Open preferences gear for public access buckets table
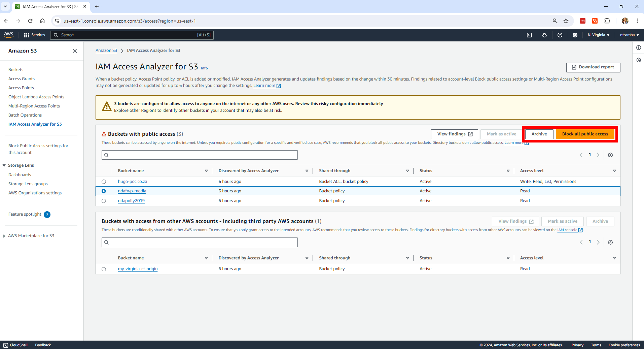644x349 pixels. [610, 155]
